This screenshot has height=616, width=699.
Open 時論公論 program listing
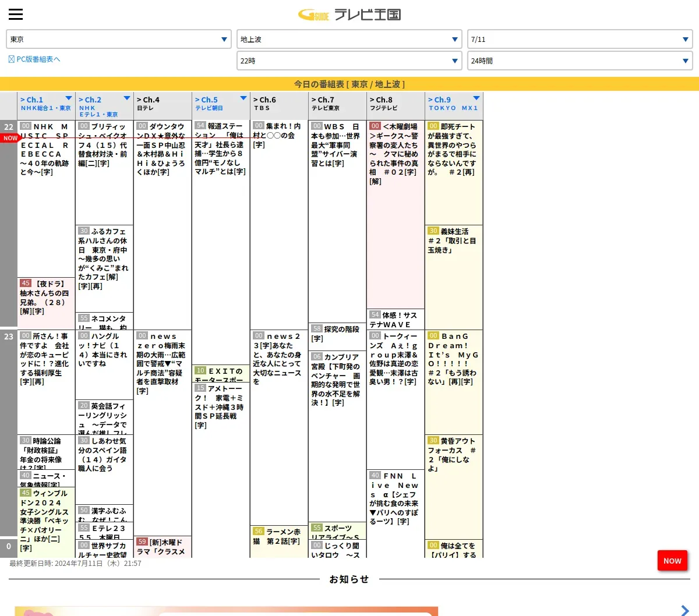pos(46,452)
